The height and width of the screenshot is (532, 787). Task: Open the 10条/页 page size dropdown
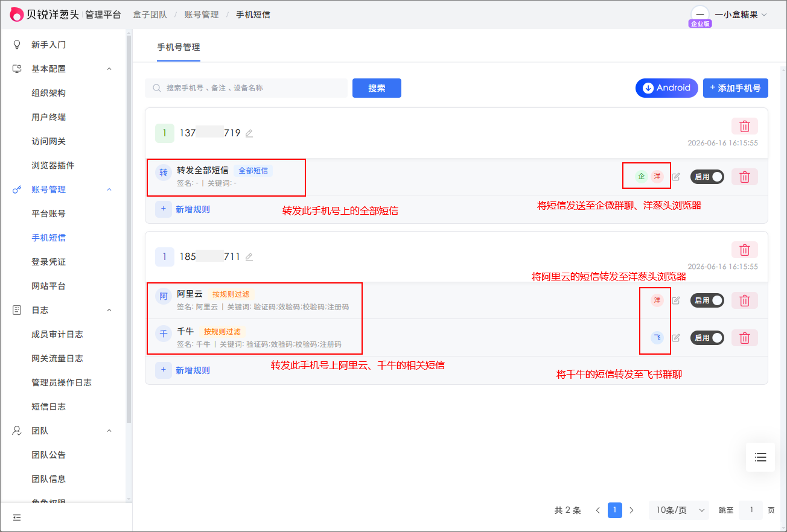pyautogui.click(x=679, y=510)
